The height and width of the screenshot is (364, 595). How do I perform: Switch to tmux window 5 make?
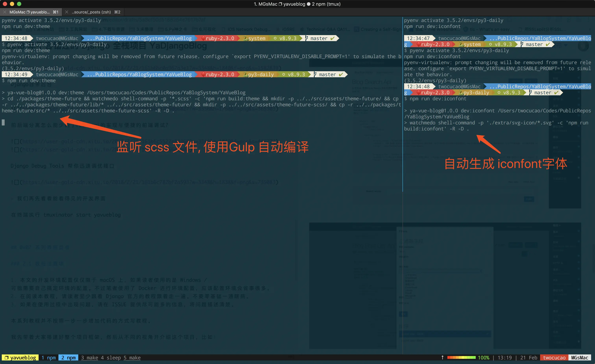132,358
